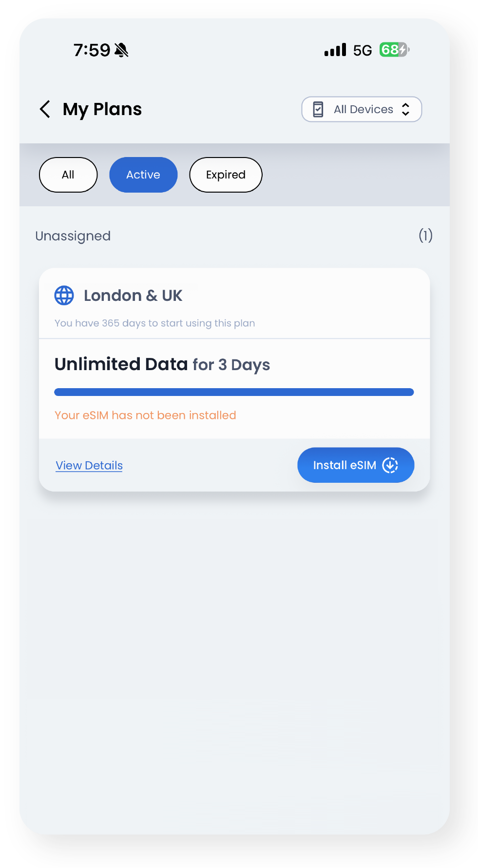The image size is (478, 868).
Task: Tap the muted bell icon in status bar
Action: coord(121,50)
